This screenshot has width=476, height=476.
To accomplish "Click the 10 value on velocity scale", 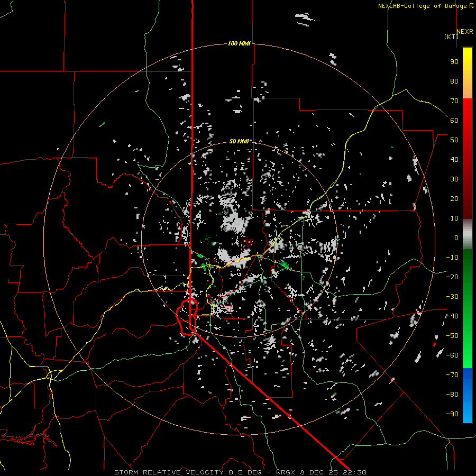I will pyautogui.click(x=454, y=218).
